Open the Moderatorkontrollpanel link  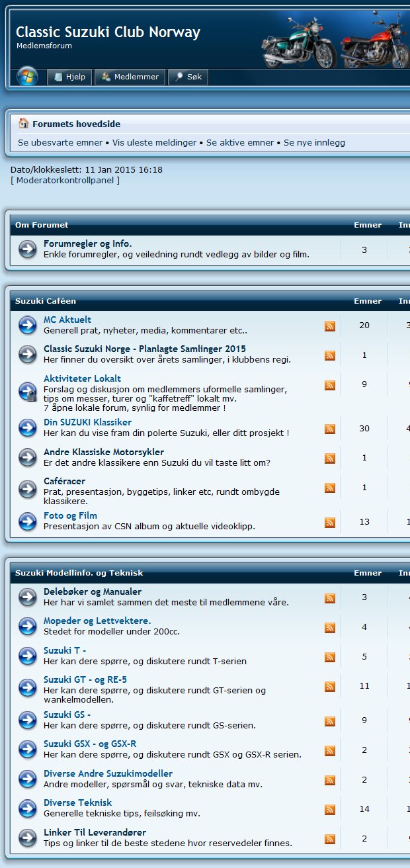(66, 180)
